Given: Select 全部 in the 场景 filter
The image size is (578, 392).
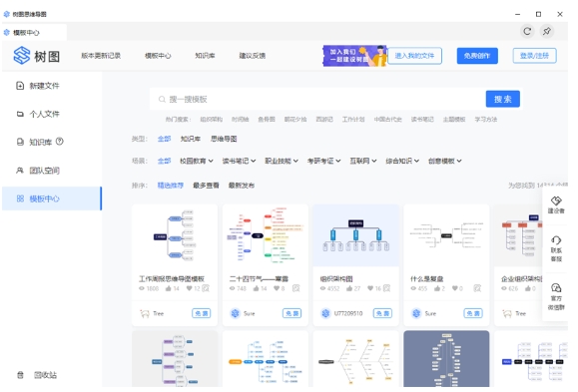Looking at the screenshot, I should 164,161.
